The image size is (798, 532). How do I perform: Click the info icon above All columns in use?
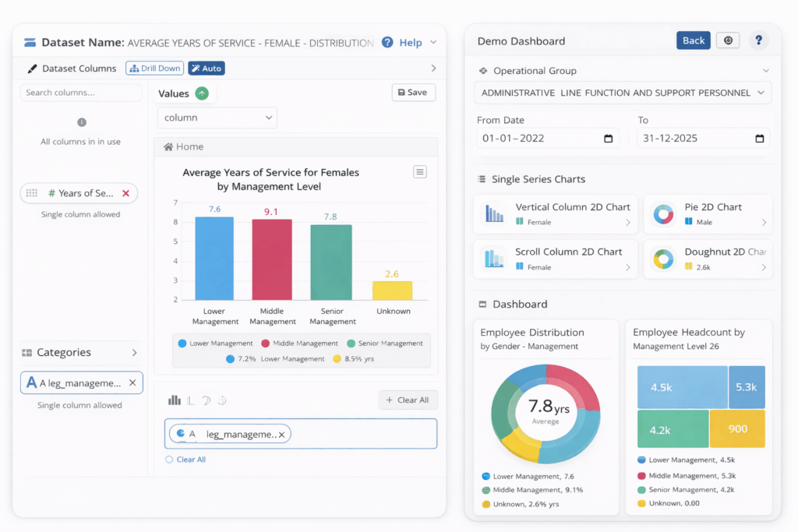[x=82, y=122]
